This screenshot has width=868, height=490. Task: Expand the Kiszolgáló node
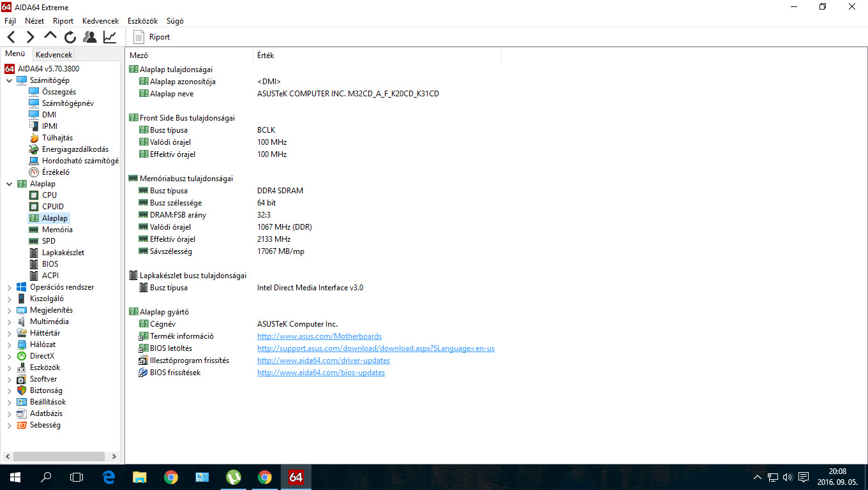[9, 299]
